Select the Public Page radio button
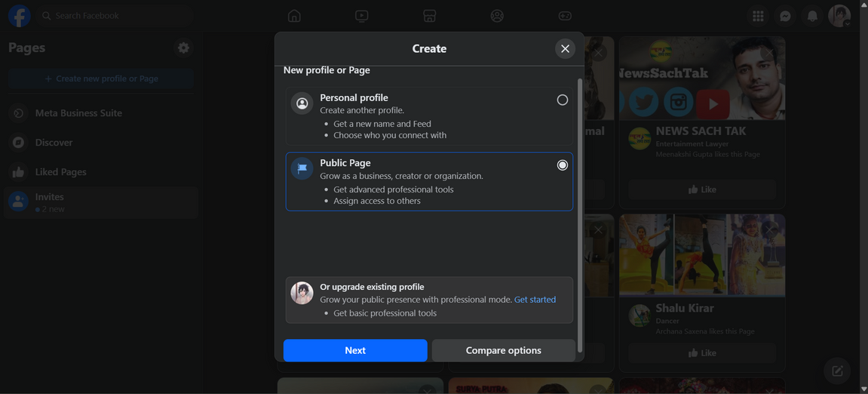The height and width of the screenshot is (394, 868). point(562,165)
